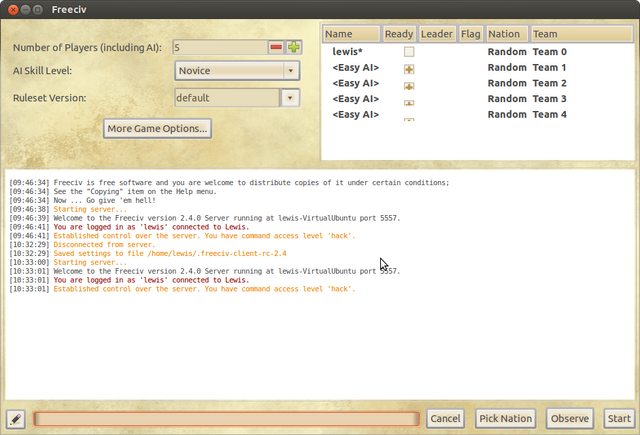Click Team 0 cell
The image size is (640, 435).
(549, 52)
